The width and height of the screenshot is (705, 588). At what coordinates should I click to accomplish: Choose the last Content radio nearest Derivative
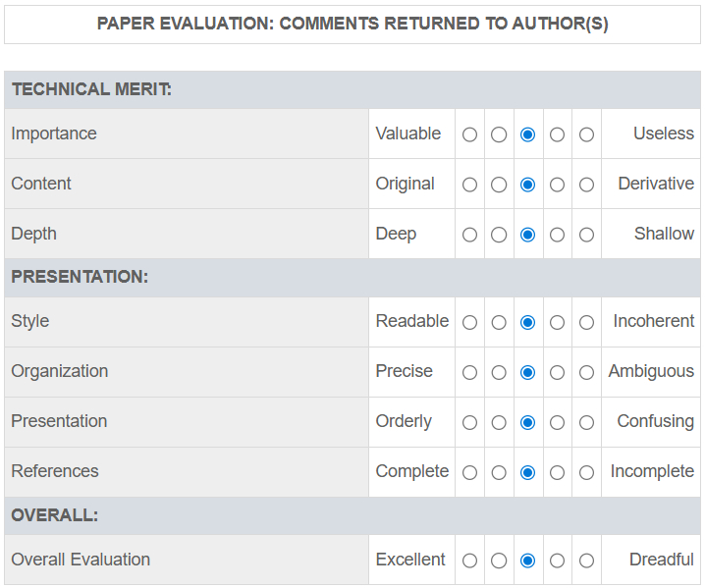coord(586,185)
